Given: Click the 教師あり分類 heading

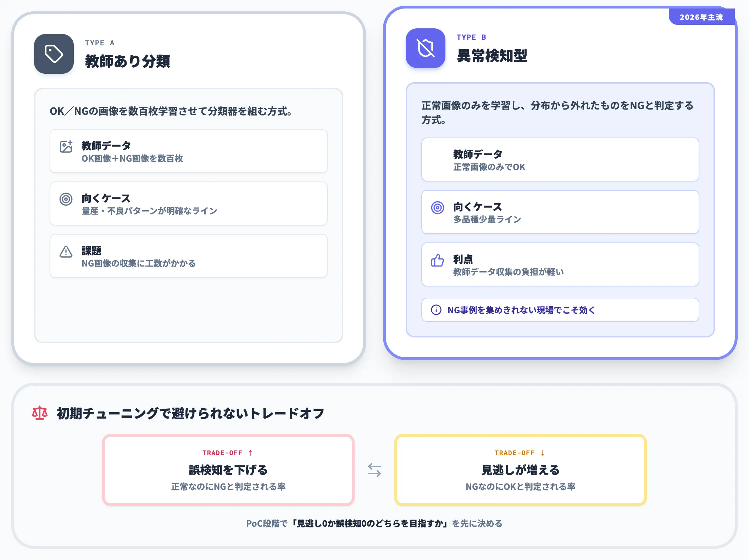Looking at the screenshot, I should pyautogui.click(x=128, y=61).
